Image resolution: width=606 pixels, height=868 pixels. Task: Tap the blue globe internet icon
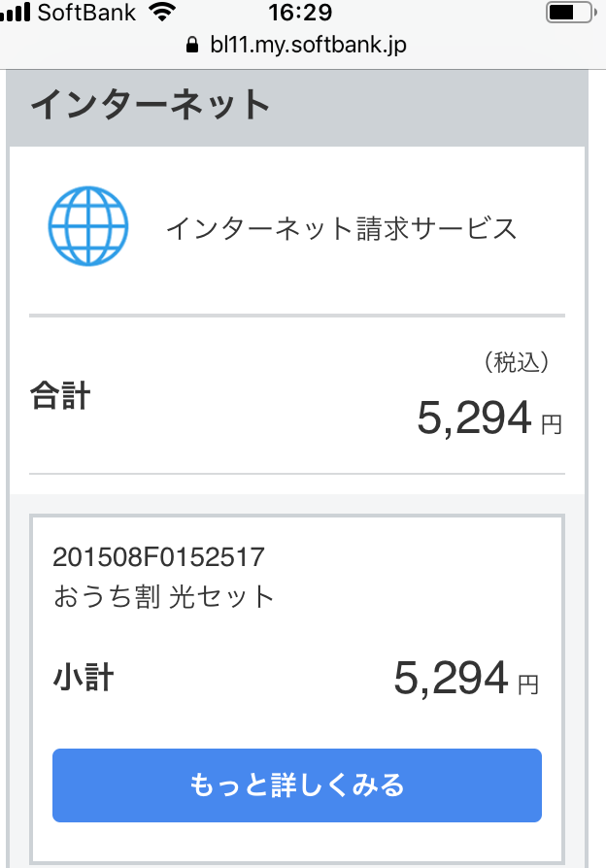88,226
